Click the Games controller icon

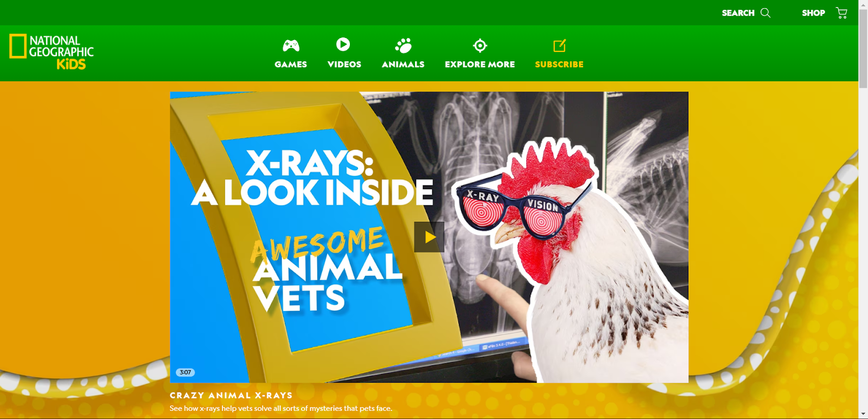(291, 46)
